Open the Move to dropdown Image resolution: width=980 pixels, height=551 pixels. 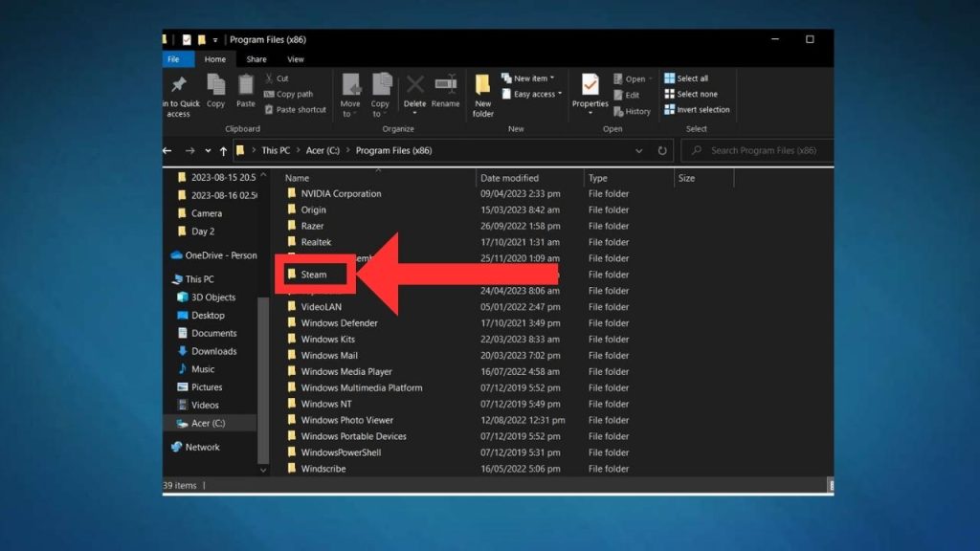pyautogui.click(x=350, y=95)
